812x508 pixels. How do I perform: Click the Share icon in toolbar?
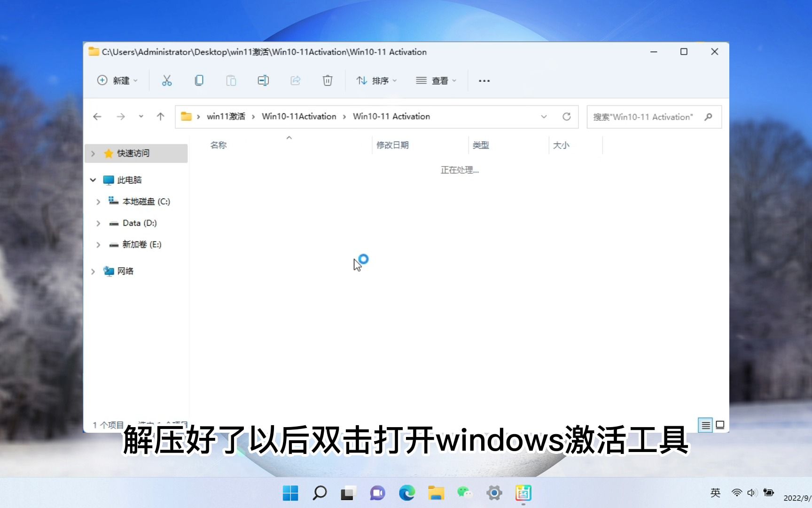click(296, 80)
